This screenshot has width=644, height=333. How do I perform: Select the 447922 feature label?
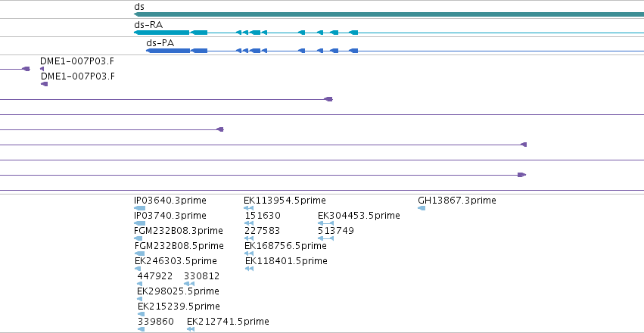click(155, 276)
